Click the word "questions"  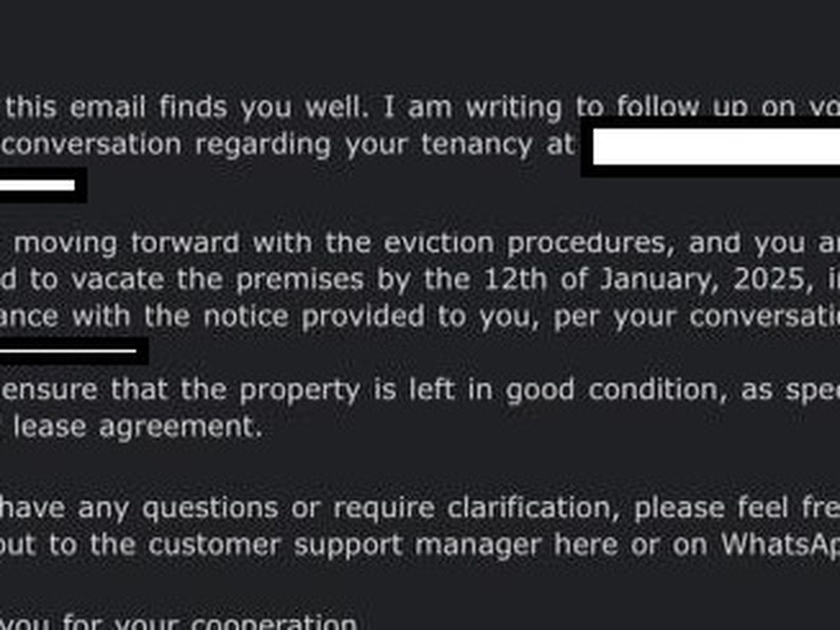210,507
